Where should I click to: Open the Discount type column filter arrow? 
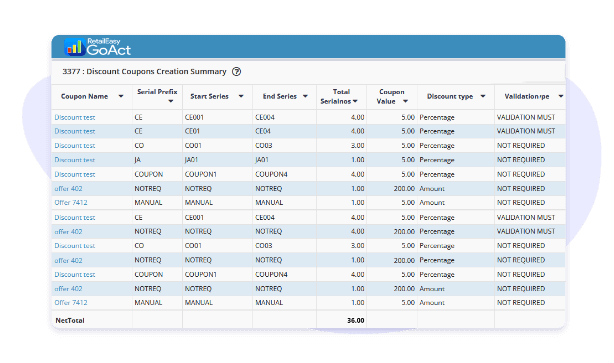click(483, 96)
